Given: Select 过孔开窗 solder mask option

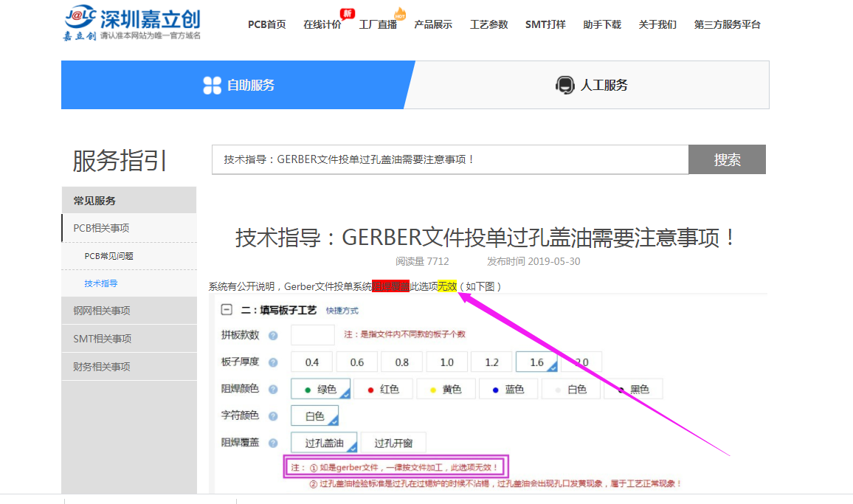Looking at the screenshot, I should (393, 443).
